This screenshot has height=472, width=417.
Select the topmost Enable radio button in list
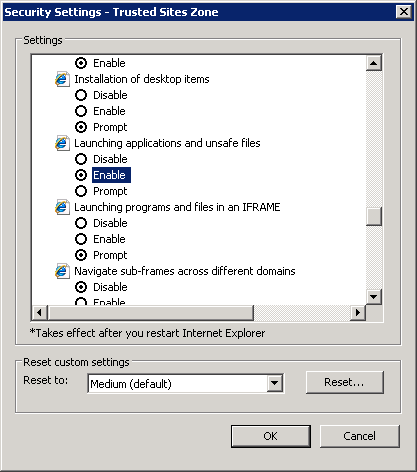(x=81, y=63)
